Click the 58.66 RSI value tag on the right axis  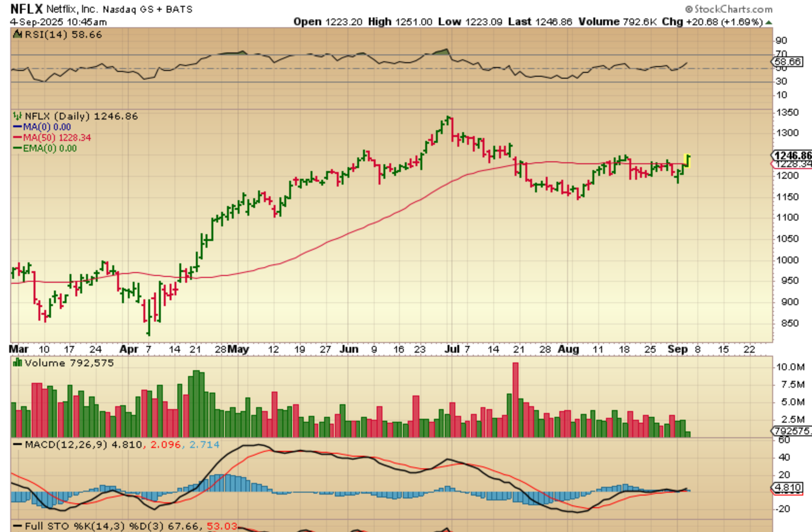tap(787, 62)
